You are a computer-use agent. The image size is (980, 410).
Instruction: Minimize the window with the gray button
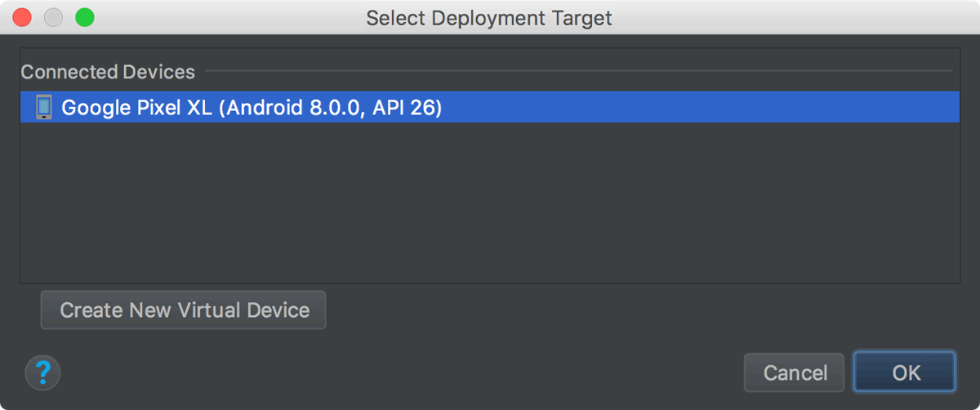53,17
